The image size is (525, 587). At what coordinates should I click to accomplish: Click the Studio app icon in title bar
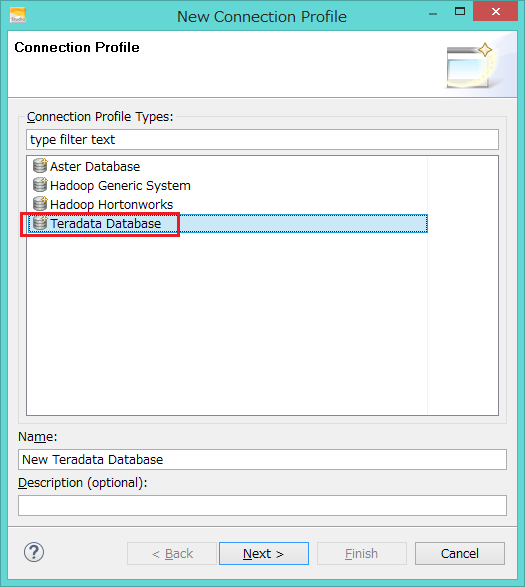(x=18, y=15)
